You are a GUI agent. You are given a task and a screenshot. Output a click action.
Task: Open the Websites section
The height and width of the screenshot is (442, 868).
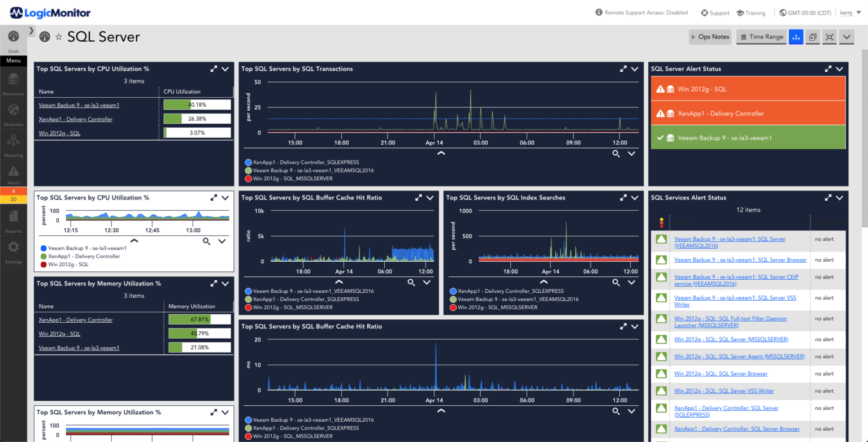click(13, 110)
